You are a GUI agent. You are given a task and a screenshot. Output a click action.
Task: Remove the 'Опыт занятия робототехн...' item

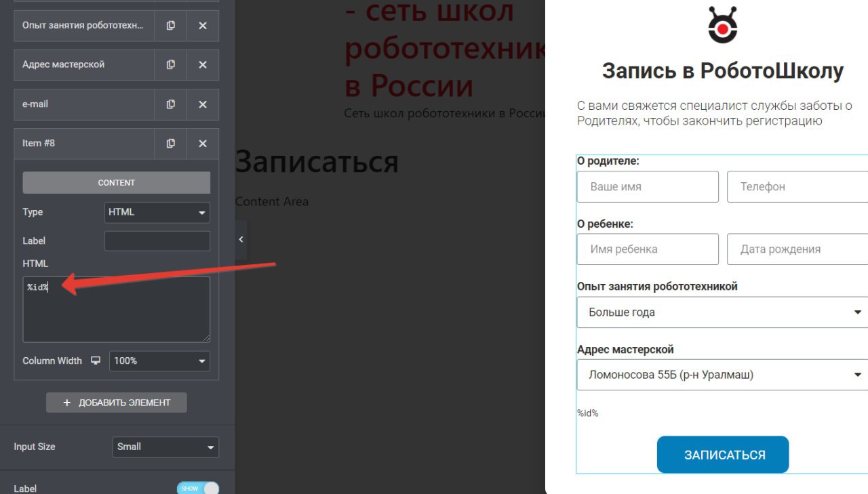(x=203, y=26)
